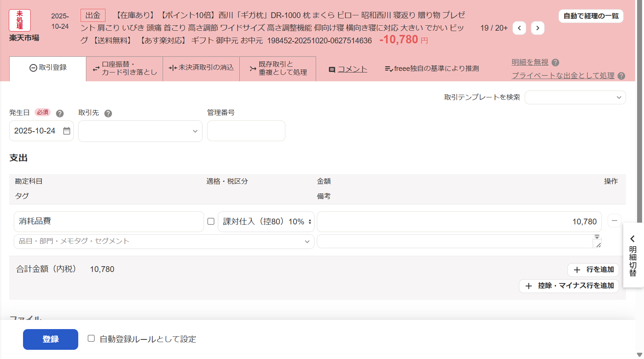Click 合計金額(内税) label
Screen dimensions: 644x359
46,269
